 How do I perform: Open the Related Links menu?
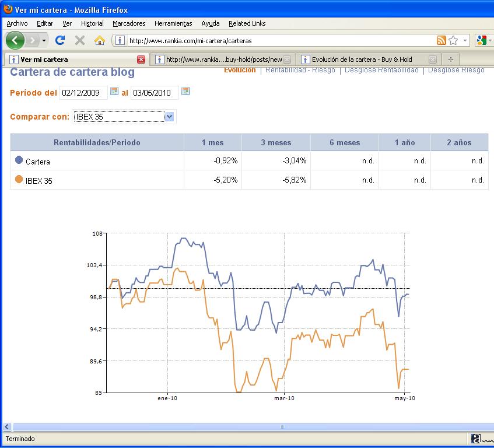tap(247, 23)
